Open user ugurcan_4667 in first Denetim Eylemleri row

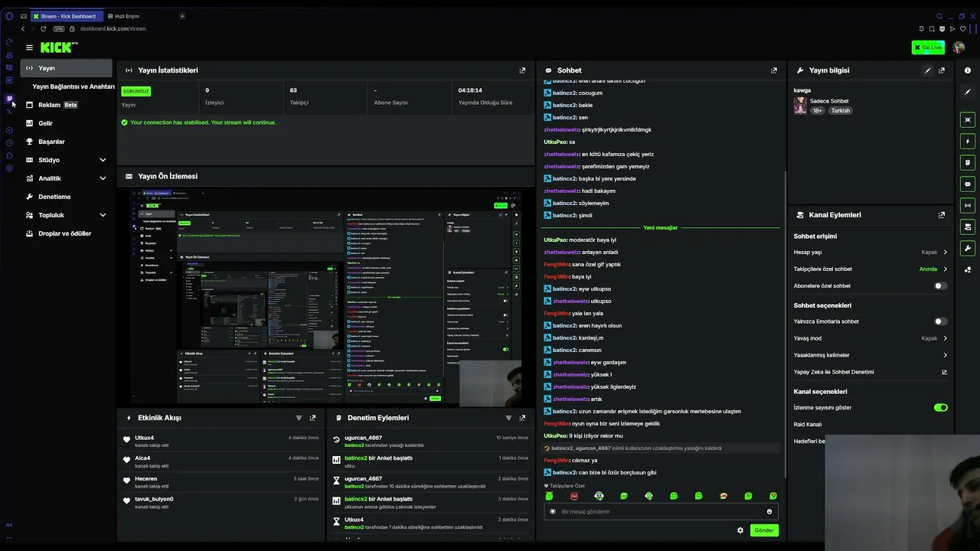point(363,438)
